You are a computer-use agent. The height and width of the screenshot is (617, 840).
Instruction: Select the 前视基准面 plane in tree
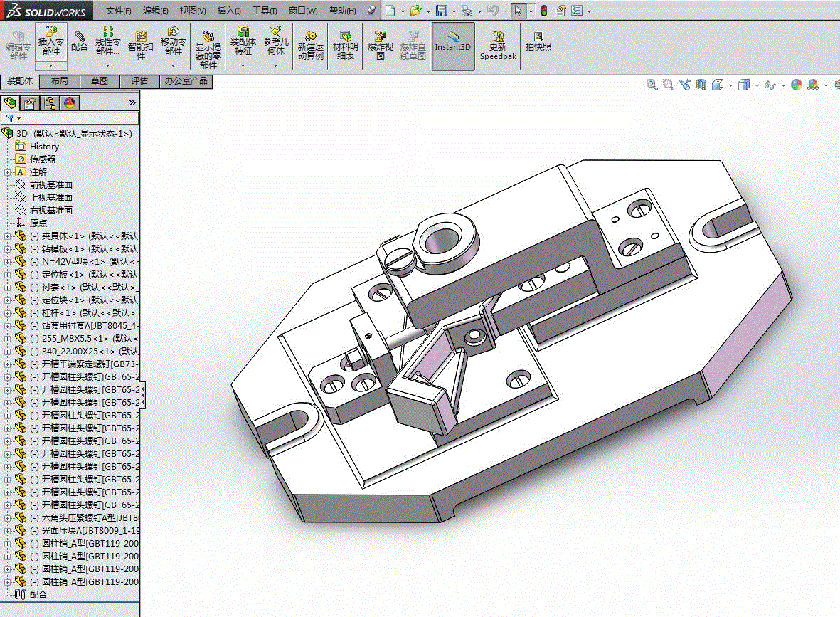[x=50, y=184]
